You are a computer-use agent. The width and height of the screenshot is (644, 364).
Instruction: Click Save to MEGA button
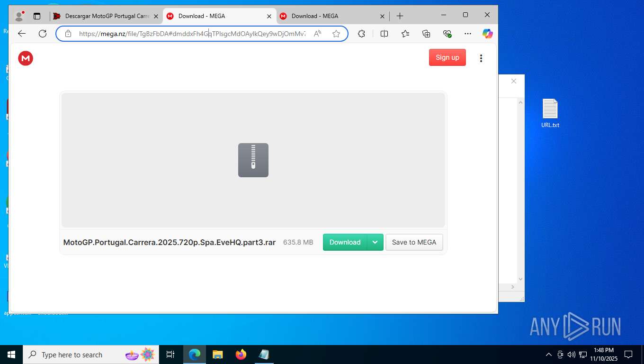(x=414, y=242)
